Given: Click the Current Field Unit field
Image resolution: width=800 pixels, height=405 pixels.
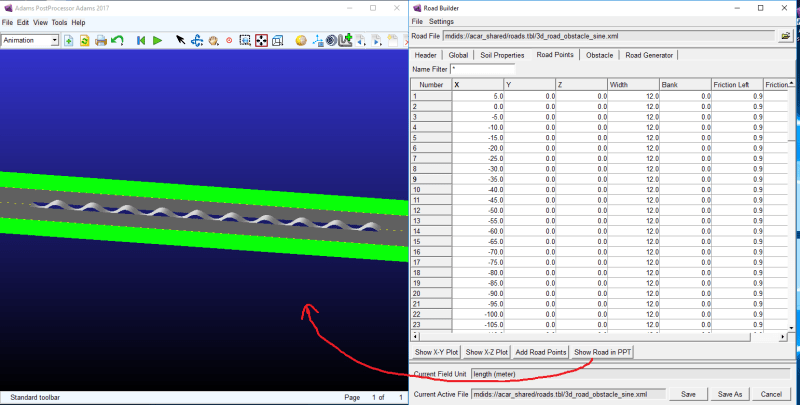Looking at the screenshot, I should tap(631, 374).
